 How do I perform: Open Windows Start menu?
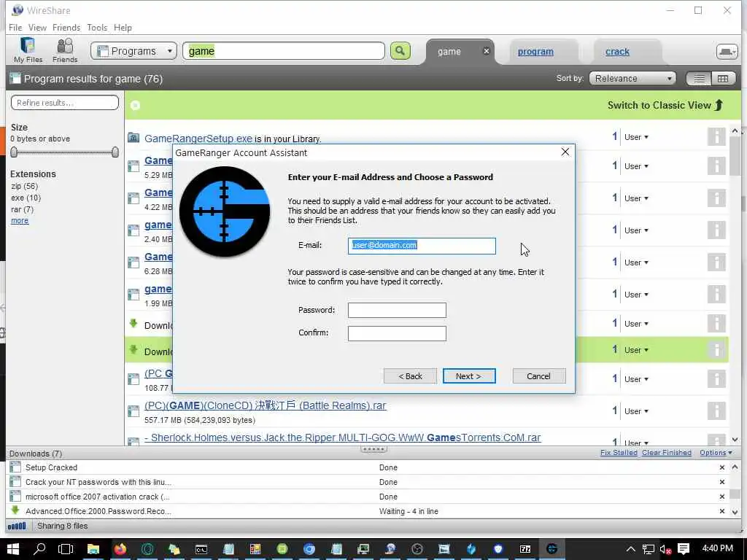point(13,549)
